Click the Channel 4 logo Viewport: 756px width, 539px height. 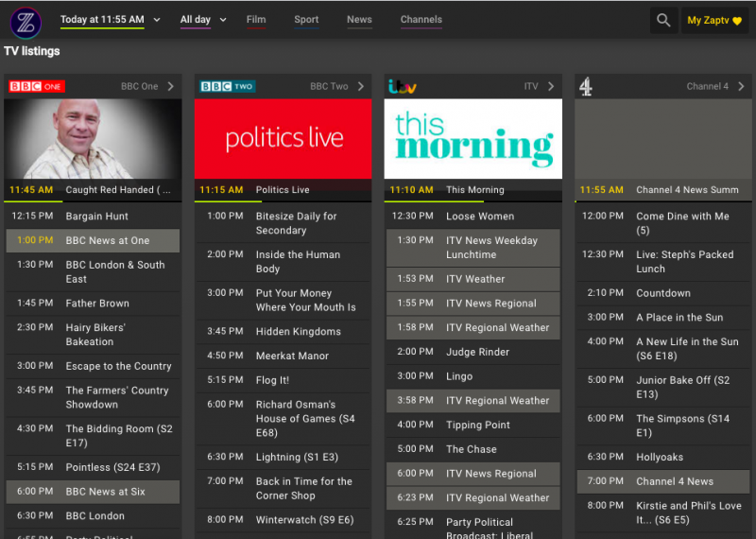click(587, 87)
